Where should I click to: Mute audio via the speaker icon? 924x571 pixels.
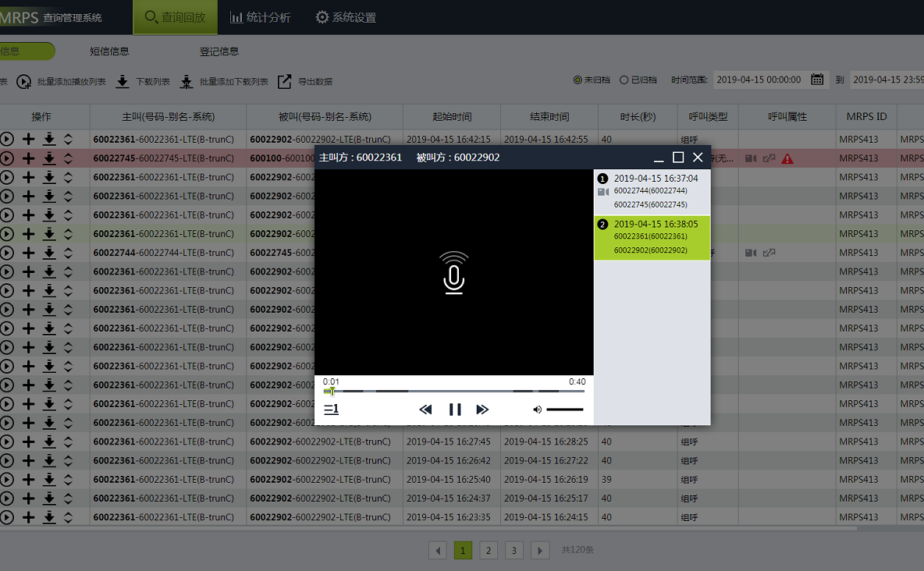tap(537, 410)
